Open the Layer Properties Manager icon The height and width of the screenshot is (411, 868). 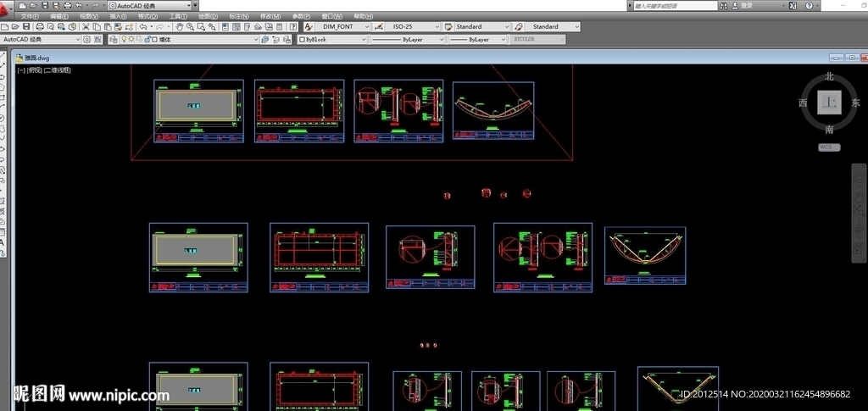point(114,39)
